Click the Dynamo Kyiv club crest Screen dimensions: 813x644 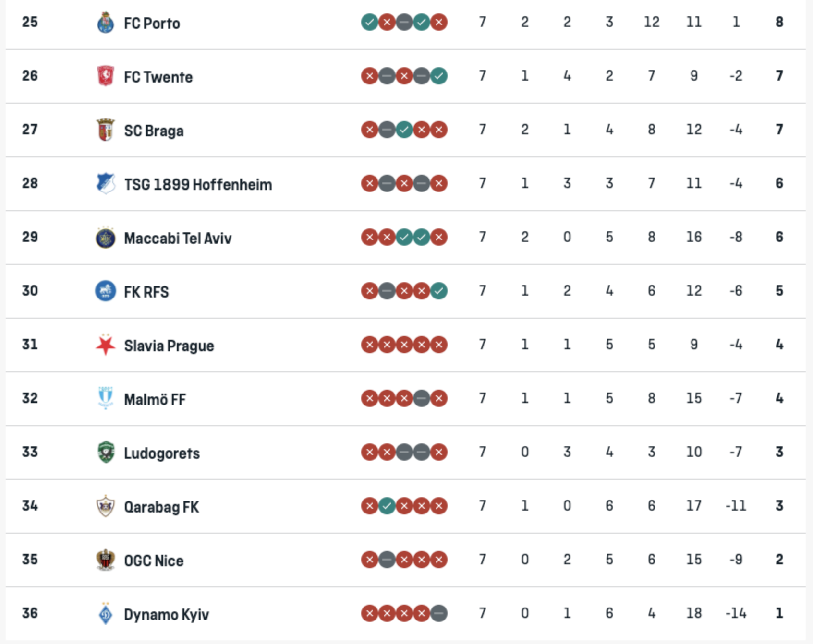pyautogui.click(x=105, y=614)
